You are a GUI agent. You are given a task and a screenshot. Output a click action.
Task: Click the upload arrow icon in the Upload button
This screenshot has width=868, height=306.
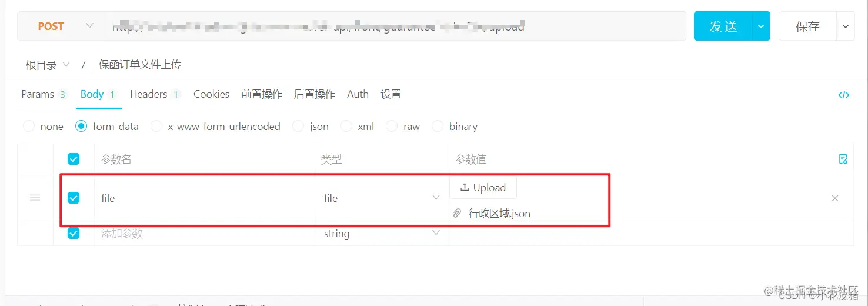coord(465,187)
